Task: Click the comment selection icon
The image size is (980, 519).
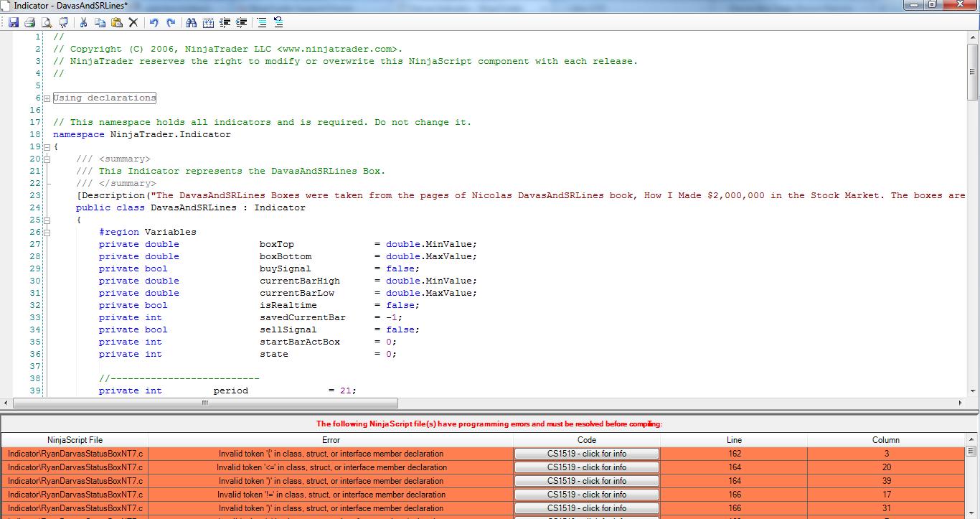Action: (x=262, y=22)
